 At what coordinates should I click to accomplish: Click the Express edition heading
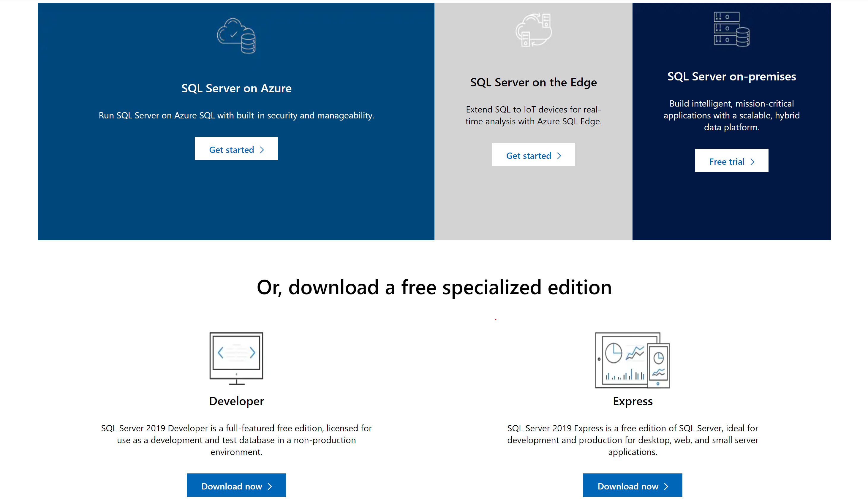point(633,401)
